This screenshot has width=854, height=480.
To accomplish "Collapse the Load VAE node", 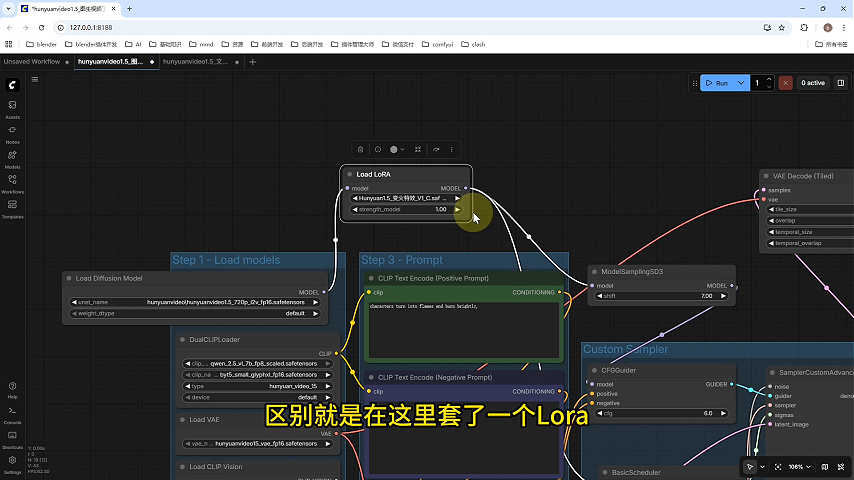I will pos(182,420).
